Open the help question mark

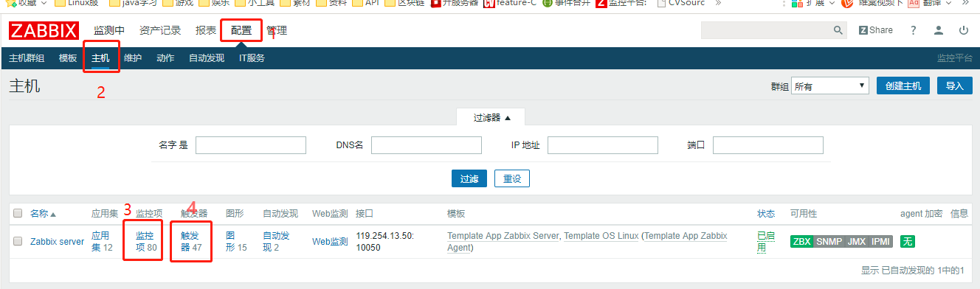(914, 30)
